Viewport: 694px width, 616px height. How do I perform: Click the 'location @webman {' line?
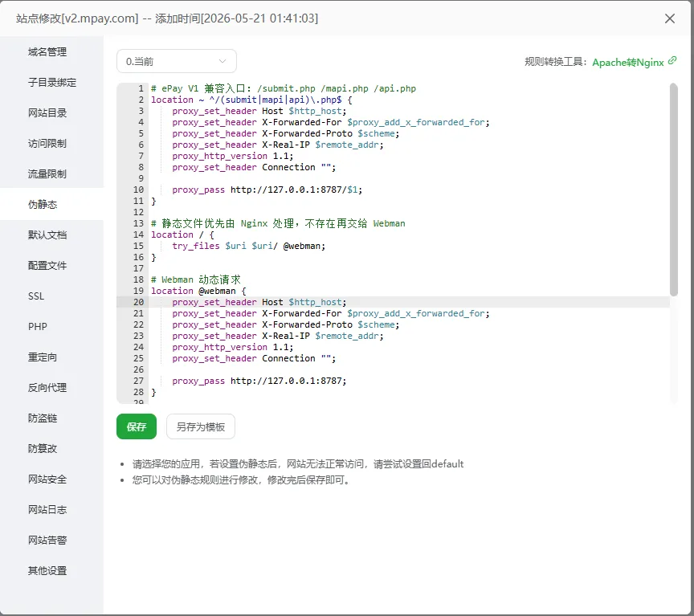pyautogui.click(x=198, y=292)
